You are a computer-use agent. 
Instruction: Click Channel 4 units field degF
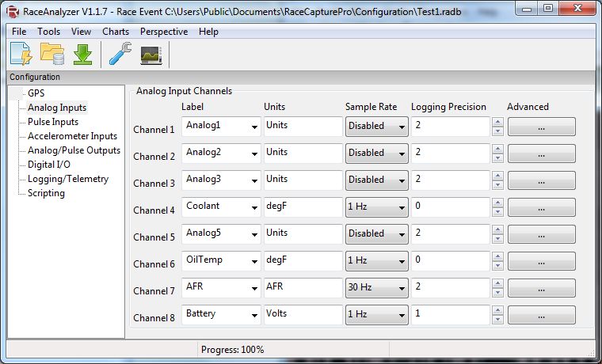(303, 207)
